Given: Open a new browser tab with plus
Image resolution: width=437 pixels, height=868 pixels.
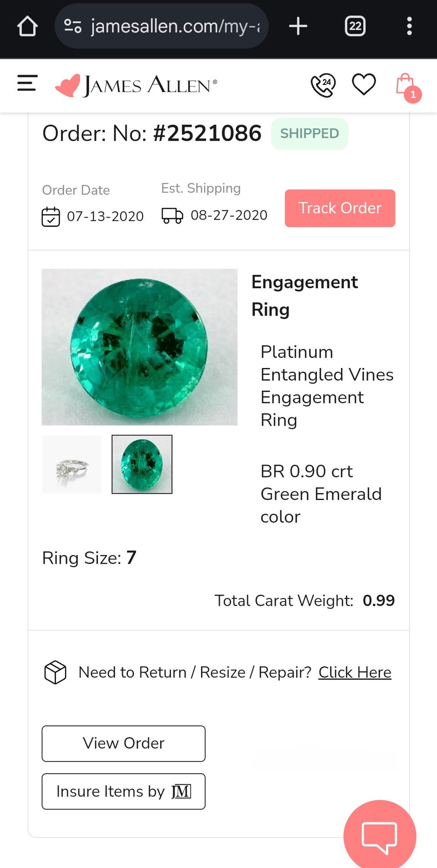Looking at the screenshot, I should coord(298,26).
